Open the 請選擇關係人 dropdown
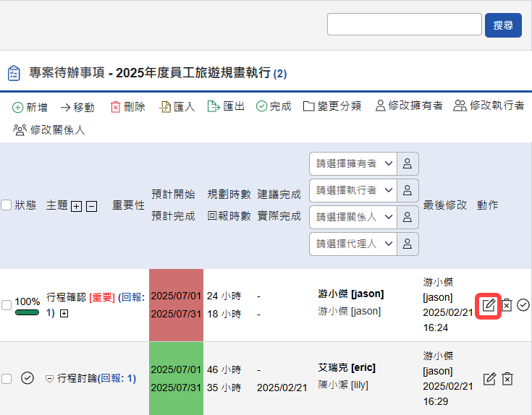Viewport: 532px width, 415px height. pos(352,217)
